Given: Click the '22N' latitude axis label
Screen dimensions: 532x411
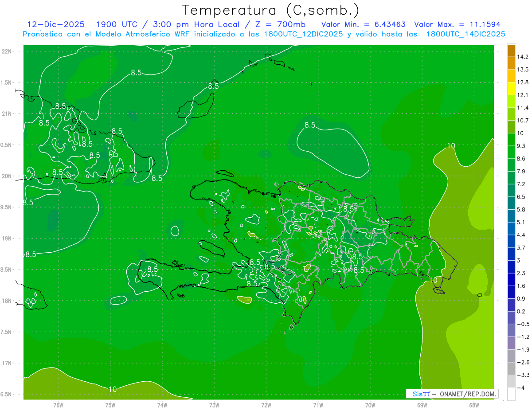Looking at the screenshot, I should point(6,51).
